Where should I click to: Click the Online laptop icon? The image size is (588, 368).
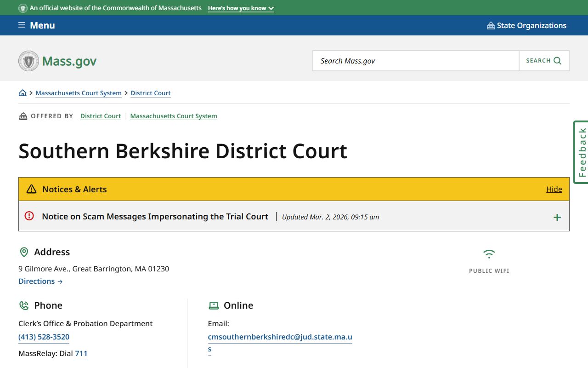214,305
